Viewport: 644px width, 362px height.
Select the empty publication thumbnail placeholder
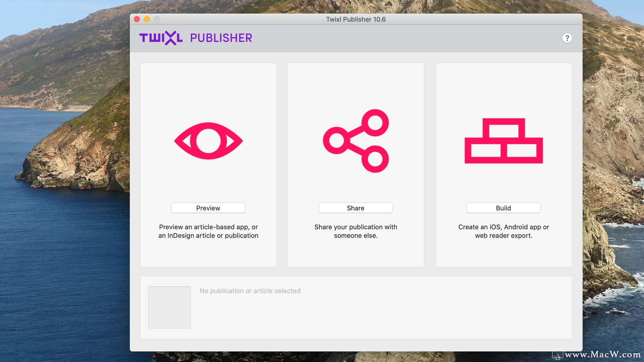pos(169,307)
